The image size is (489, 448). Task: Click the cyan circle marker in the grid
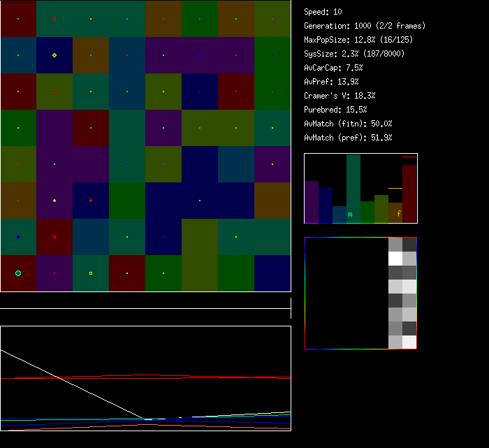tap(18, 273)
